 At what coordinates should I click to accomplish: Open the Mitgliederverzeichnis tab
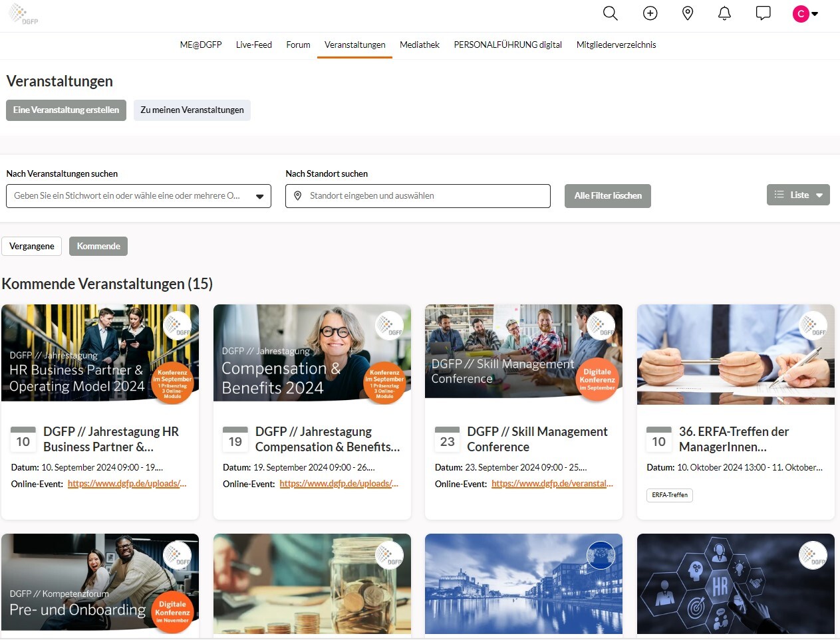click(x=617, y=45)
